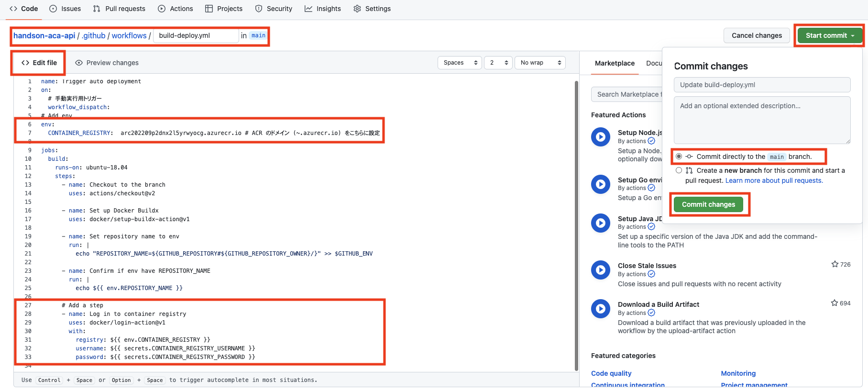Select Create a new branch option

[x=679, y=170]
